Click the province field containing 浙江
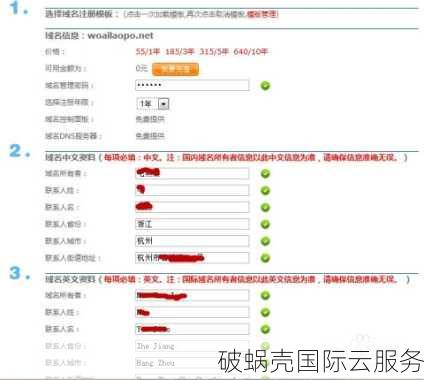 click(x=192, y=224)
